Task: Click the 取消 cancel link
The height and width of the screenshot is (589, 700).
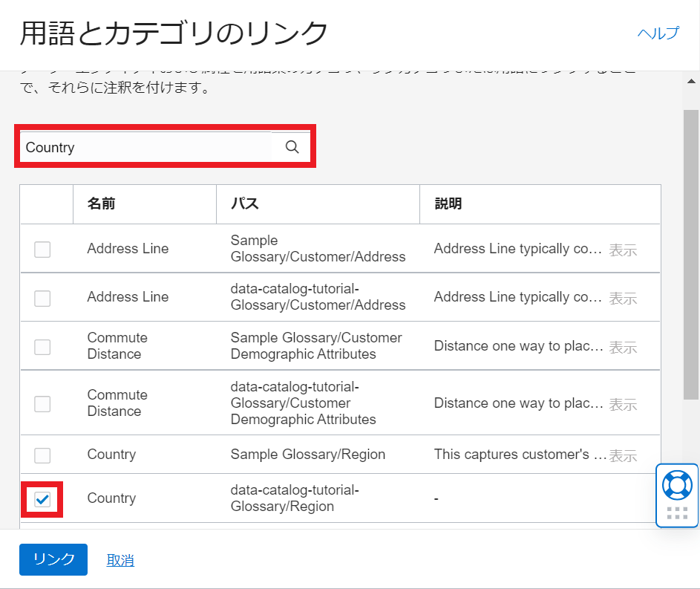Action: click(x=120, y=560)
